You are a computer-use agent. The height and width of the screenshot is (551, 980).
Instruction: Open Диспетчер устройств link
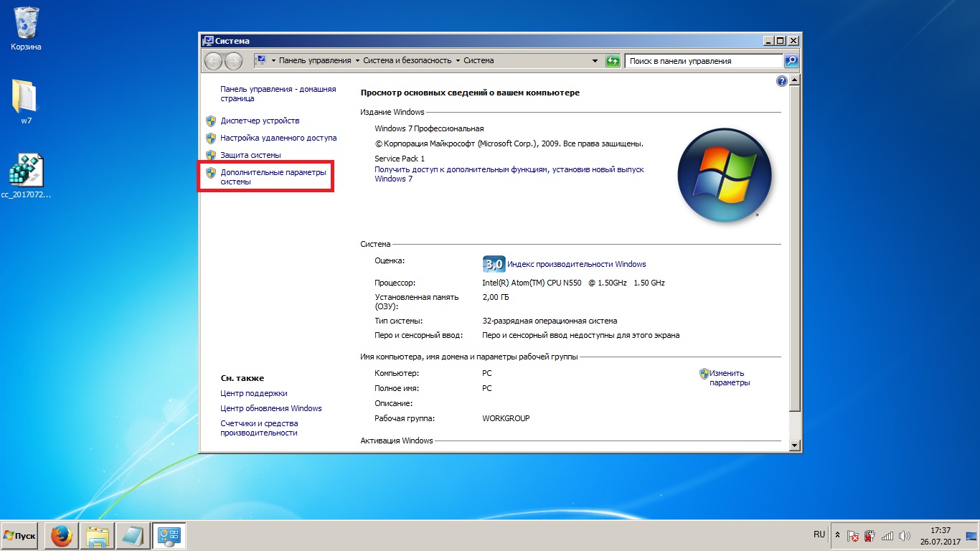[260, 121]
